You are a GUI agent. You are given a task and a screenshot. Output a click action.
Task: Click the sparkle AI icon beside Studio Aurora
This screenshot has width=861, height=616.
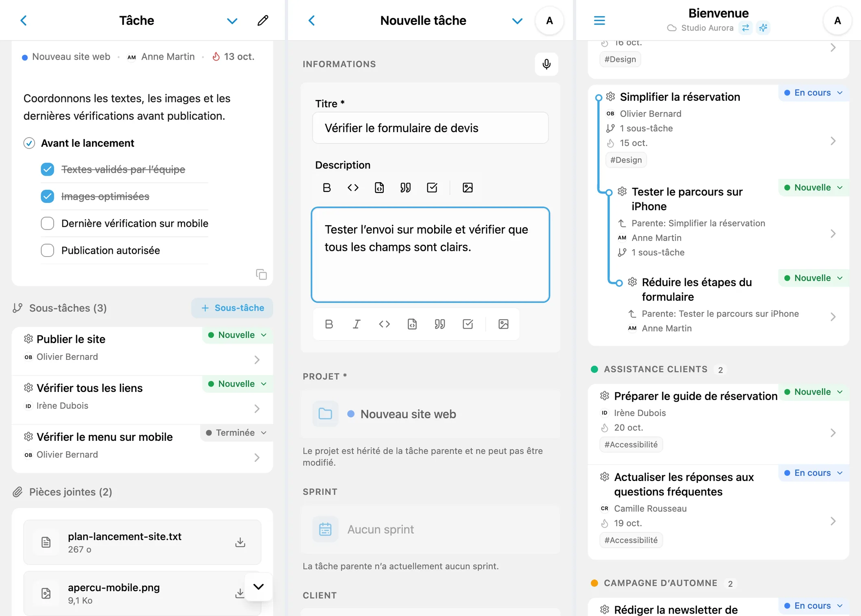763,28
